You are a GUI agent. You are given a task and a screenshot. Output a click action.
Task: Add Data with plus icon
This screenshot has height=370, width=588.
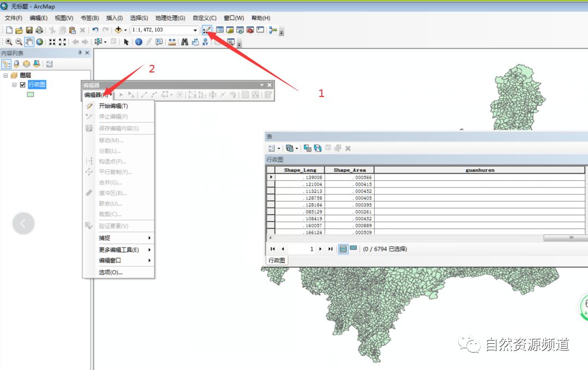click(x=118, y=30)
